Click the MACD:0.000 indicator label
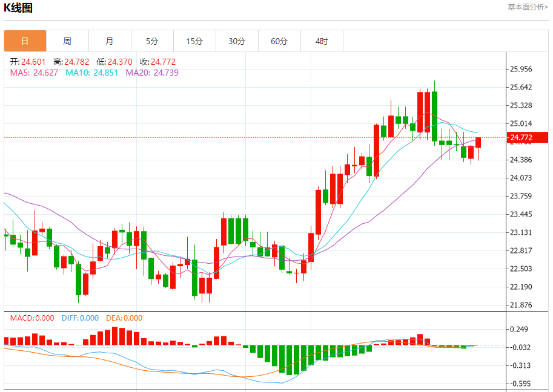This screenshot has height=392, width=553. click(32, 318)
